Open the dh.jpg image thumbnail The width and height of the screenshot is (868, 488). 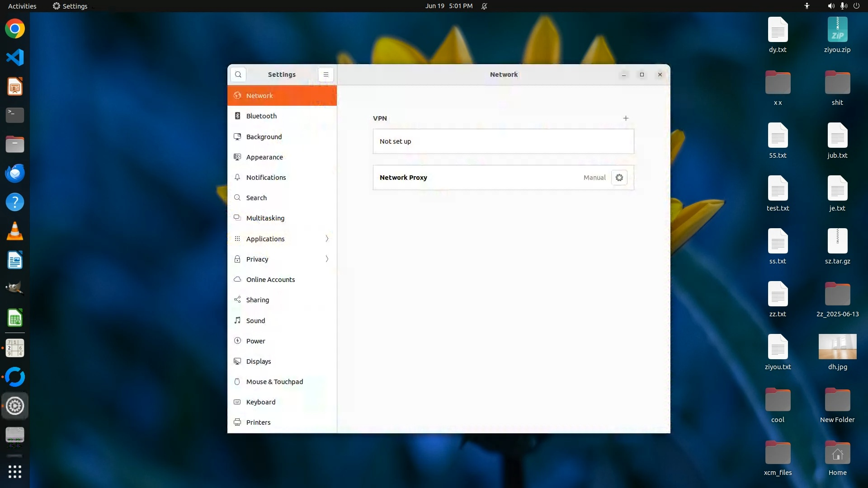(x=837, y=347)
